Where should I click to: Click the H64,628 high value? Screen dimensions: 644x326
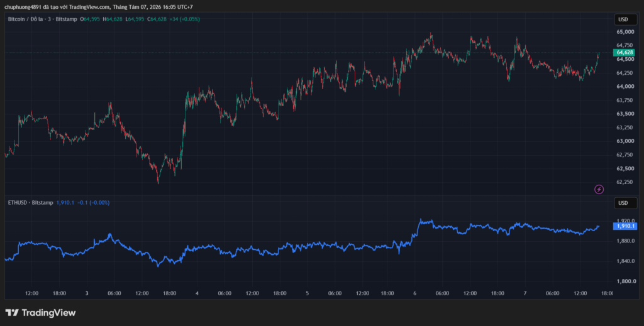pyautogui.click(x=113, y=19)
